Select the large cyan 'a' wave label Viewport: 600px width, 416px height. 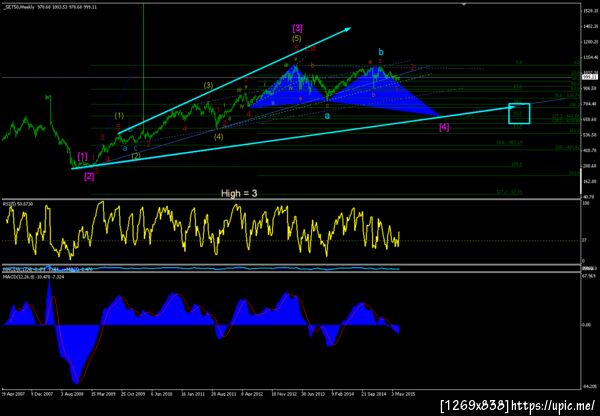point(327,115)
